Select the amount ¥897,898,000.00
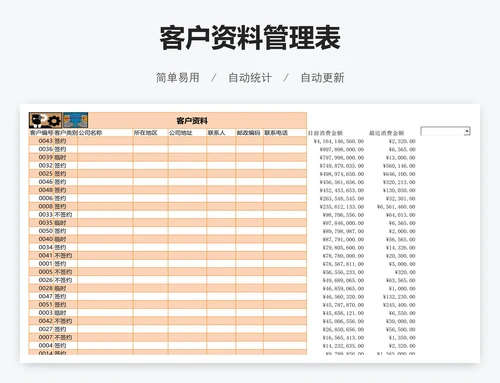 (342, 149)
